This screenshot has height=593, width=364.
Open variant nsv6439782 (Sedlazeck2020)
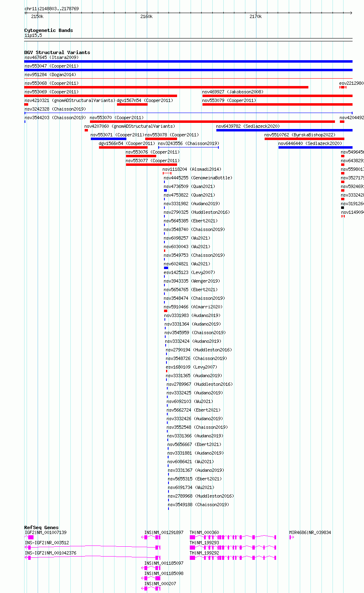coord(284,130)
